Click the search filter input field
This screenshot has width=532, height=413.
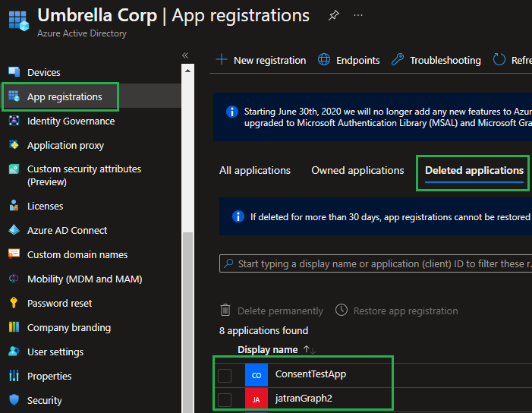coord(376,263)
